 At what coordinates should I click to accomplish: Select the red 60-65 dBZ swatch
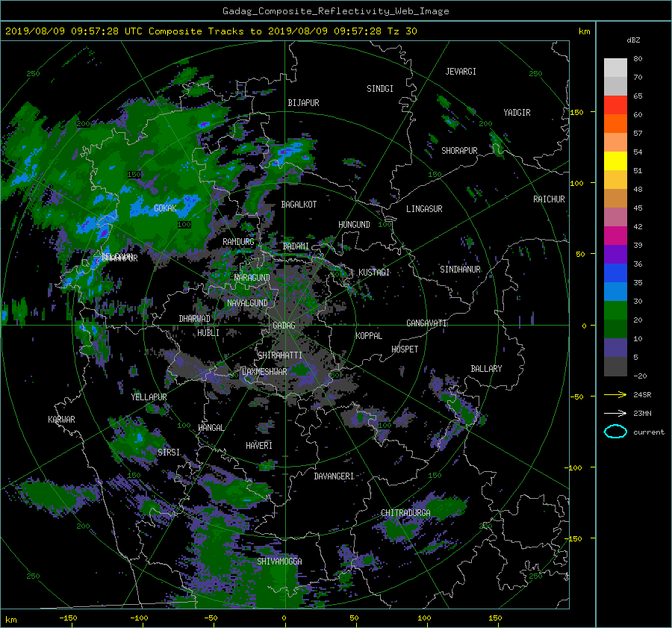pyautogui.click(x=615, y=105)
